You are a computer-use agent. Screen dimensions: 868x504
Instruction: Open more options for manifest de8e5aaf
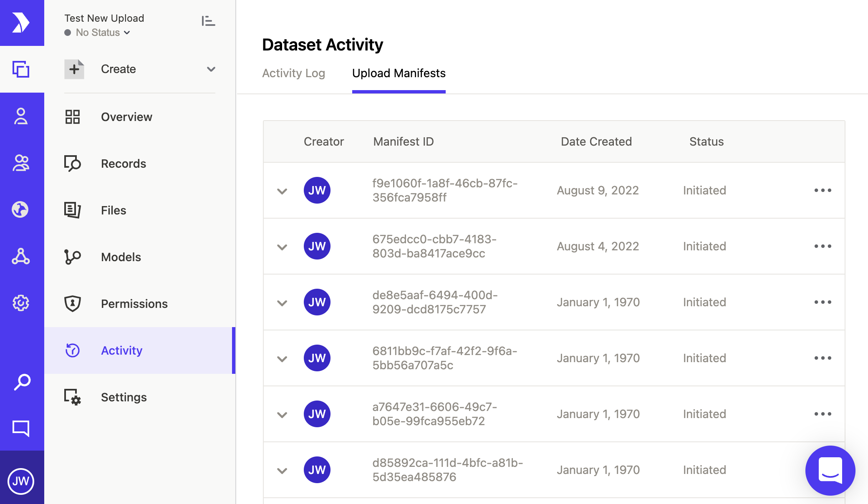point(823,302)
